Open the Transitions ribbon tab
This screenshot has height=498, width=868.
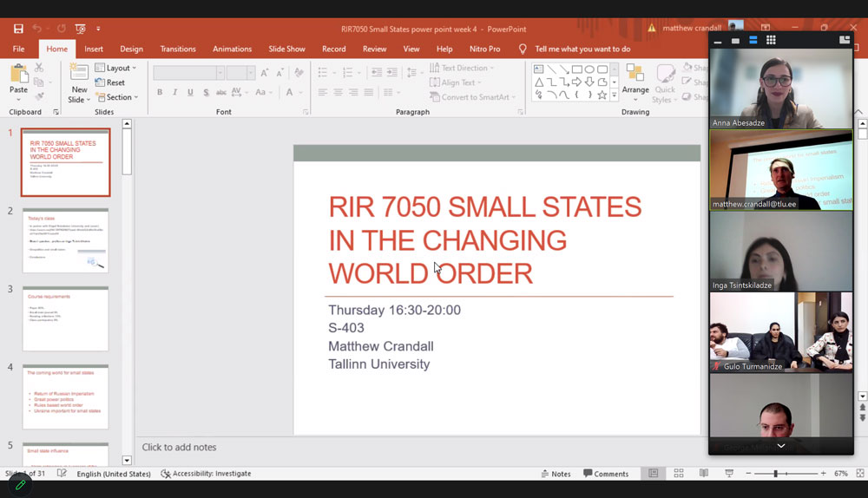pyautogui.click(x=178, y=49)
